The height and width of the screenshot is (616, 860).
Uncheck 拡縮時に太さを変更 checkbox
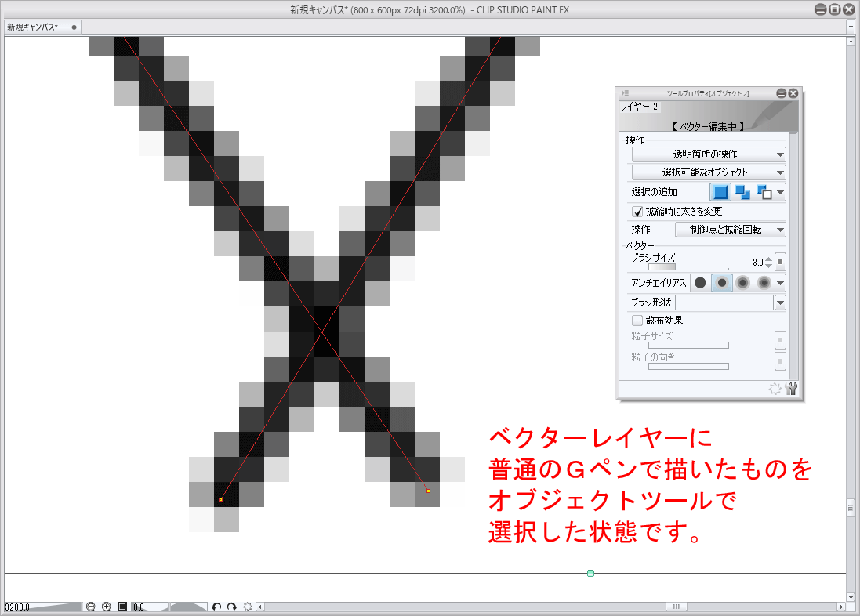(637, 212)
